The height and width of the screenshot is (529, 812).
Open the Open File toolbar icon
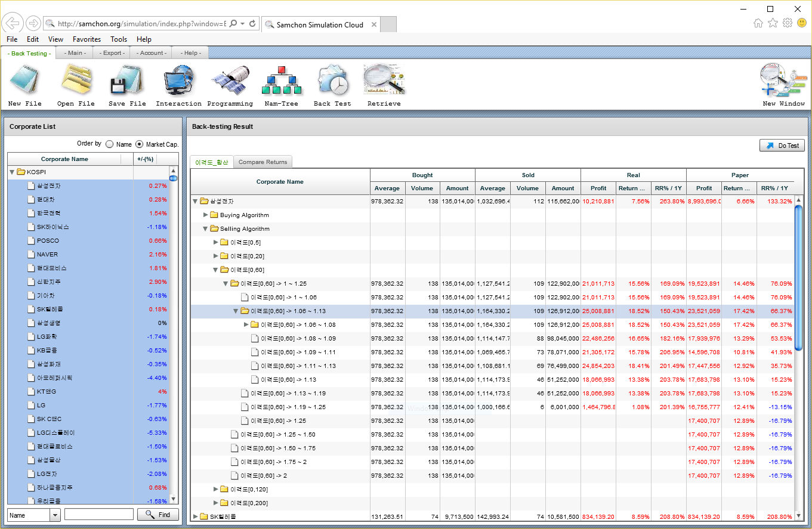(x=76, y=81)
